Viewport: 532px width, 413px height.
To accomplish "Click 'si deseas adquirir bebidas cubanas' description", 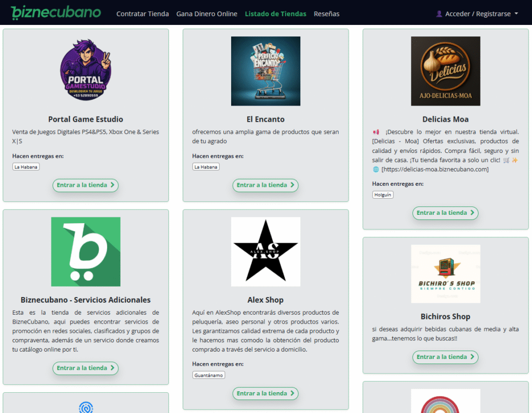I will [x=445, y=334].
